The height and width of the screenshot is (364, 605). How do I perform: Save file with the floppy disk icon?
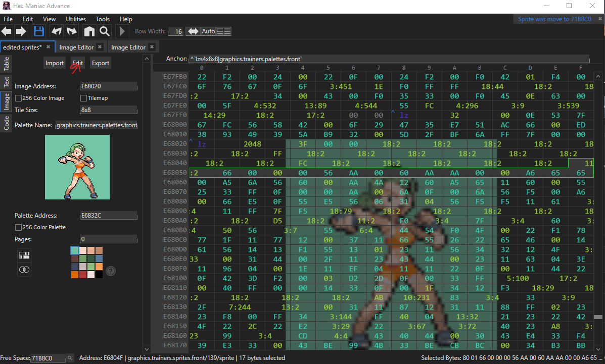click(38, 31)
